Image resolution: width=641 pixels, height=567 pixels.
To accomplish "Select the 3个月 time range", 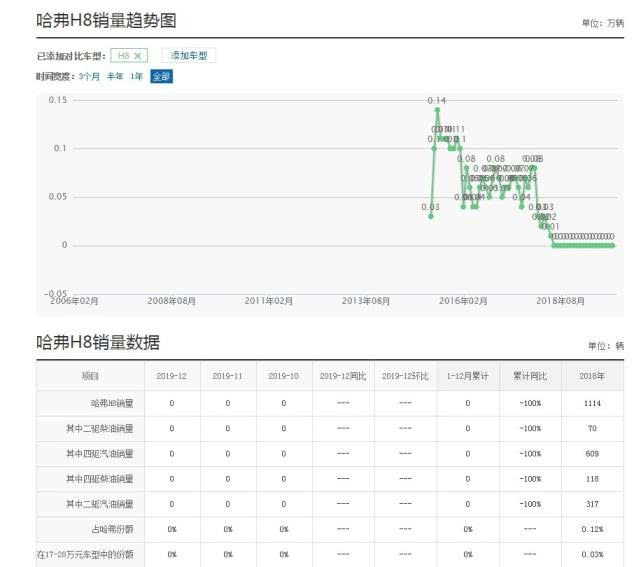I will coord(89,76).
